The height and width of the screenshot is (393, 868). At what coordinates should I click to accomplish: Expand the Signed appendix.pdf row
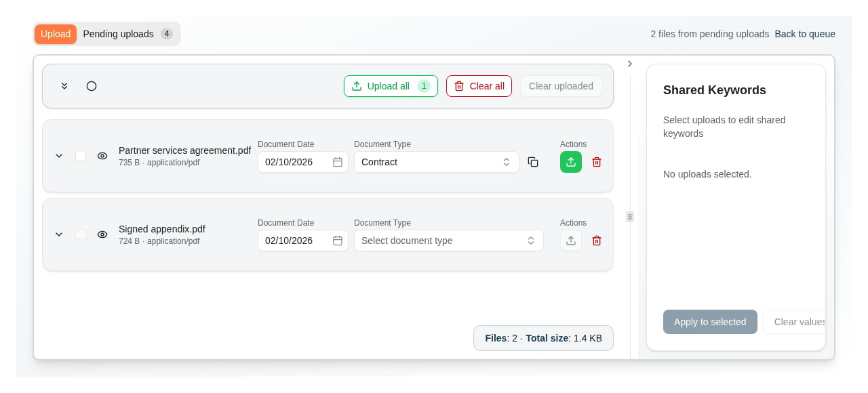click(x=59, y=234)
